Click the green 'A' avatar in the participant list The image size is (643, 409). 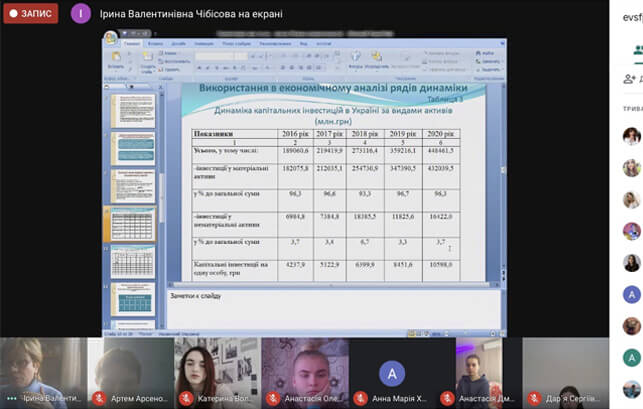pos(631,357)
